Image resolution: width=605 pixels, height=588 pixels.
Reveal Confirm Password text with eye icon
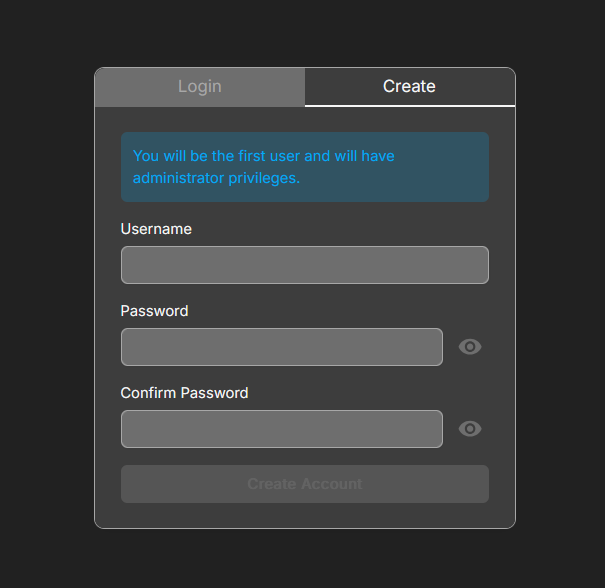(x=470, y=429)
